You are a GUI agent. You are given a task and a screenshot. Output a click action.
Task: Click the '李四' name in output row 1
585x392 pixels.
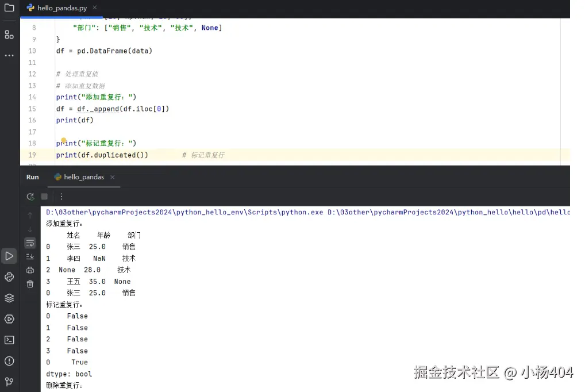tap(74, 258)
